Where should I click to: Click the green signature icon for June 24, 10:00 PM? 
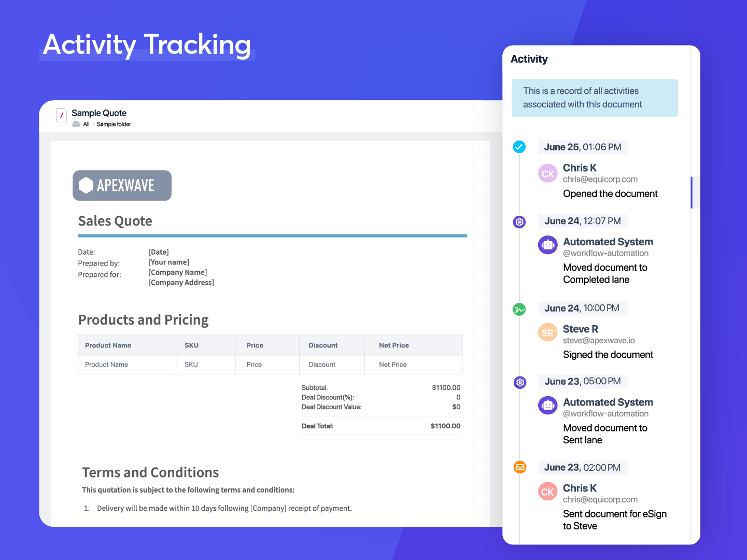pyautogui.click(x=519, y=310)
